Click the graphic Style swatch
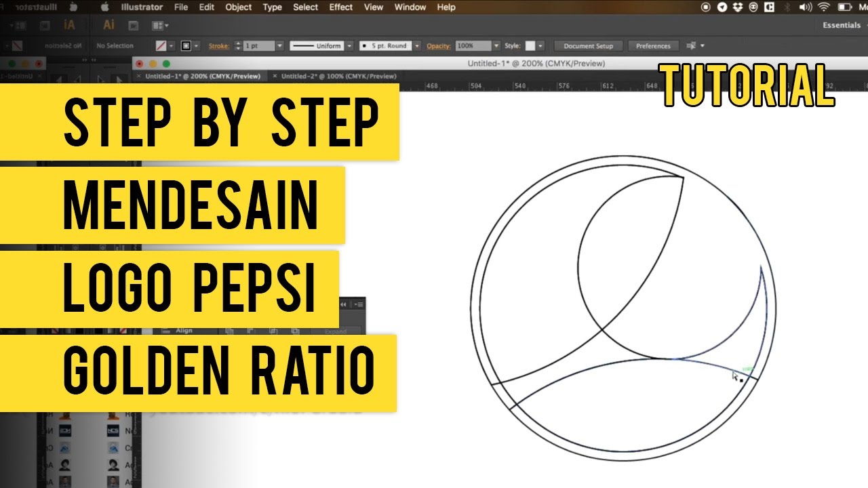Image resolution: width=868 pixels, height=488 pixels. pyautogui.click(x=530, y=46)
